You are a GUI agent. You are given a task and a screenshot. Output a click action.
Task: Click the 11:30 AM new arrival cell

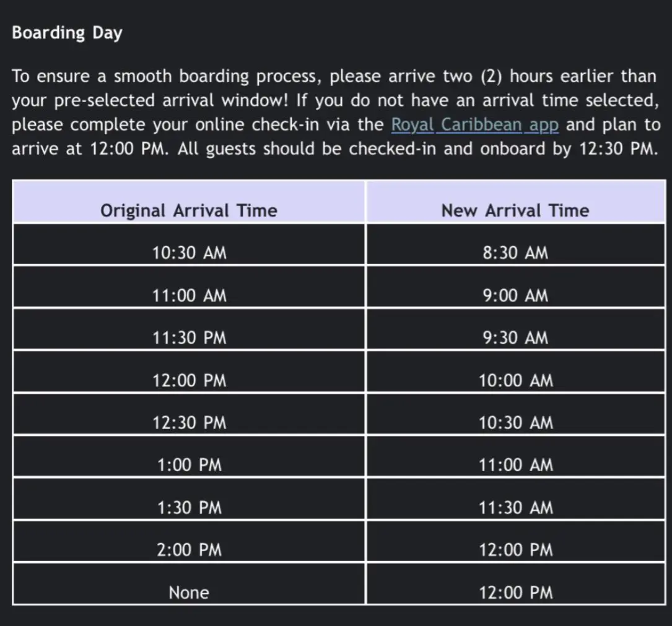point(515,508)
